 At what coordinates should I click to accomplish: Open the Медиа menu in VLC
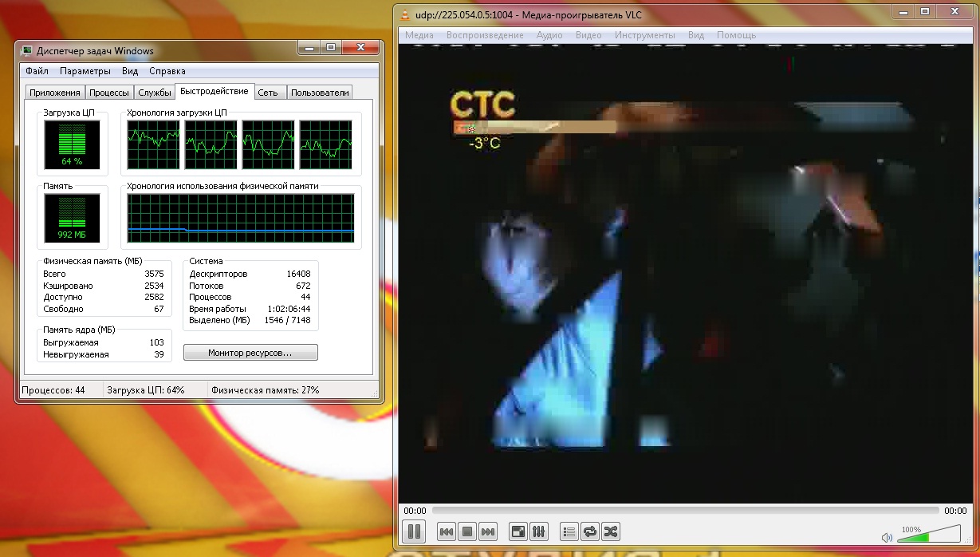pos(419,35)
